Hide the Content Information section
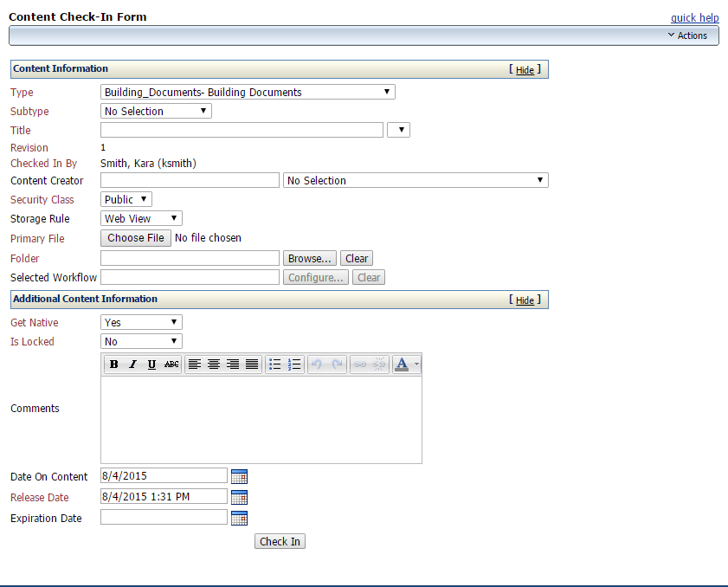The image size is (728, 587). [x=525, y=68]
